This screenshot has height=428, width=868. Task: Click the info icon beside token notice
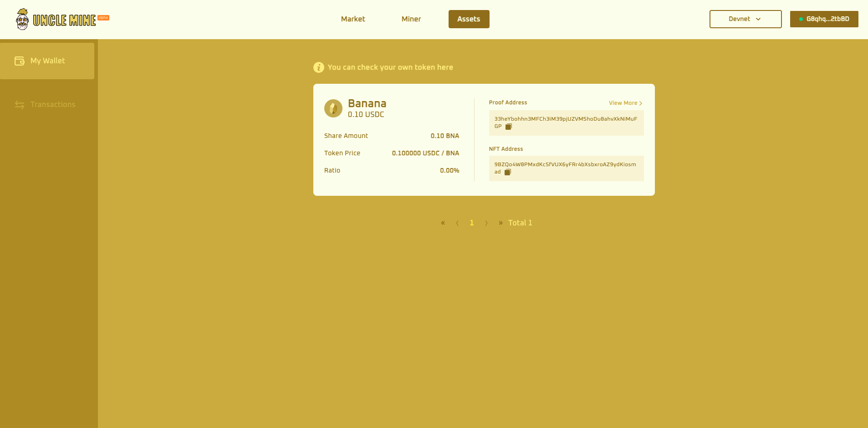(x=318, y=67)
